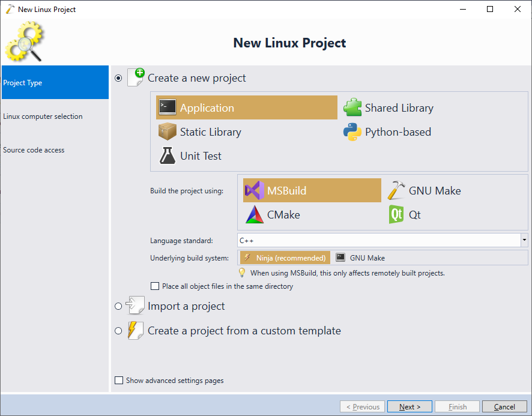
Task: Maximize the New Linux Project window
Action: [x=490, y=9]
